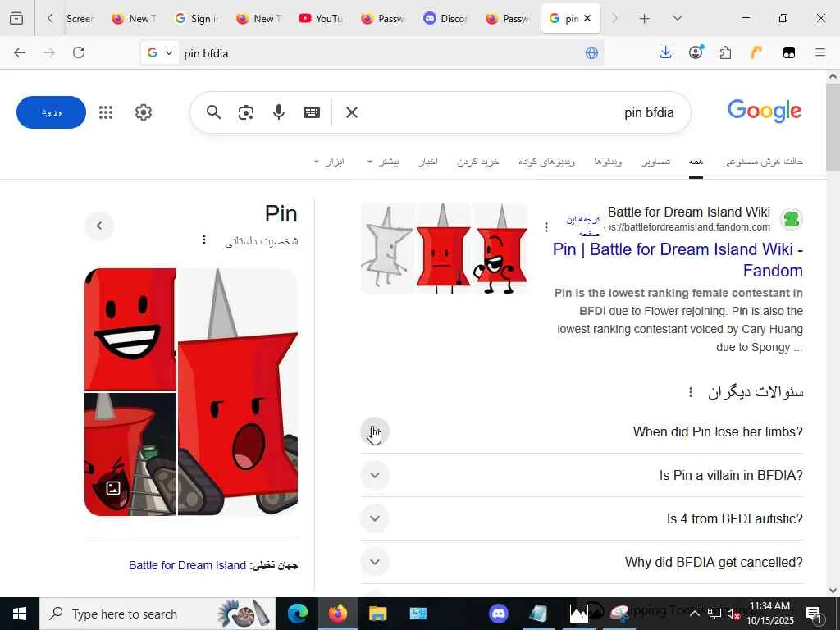Expand 'When did Pin lose her limbs?'
840x630 pixels.
click(x=374, y=431)
